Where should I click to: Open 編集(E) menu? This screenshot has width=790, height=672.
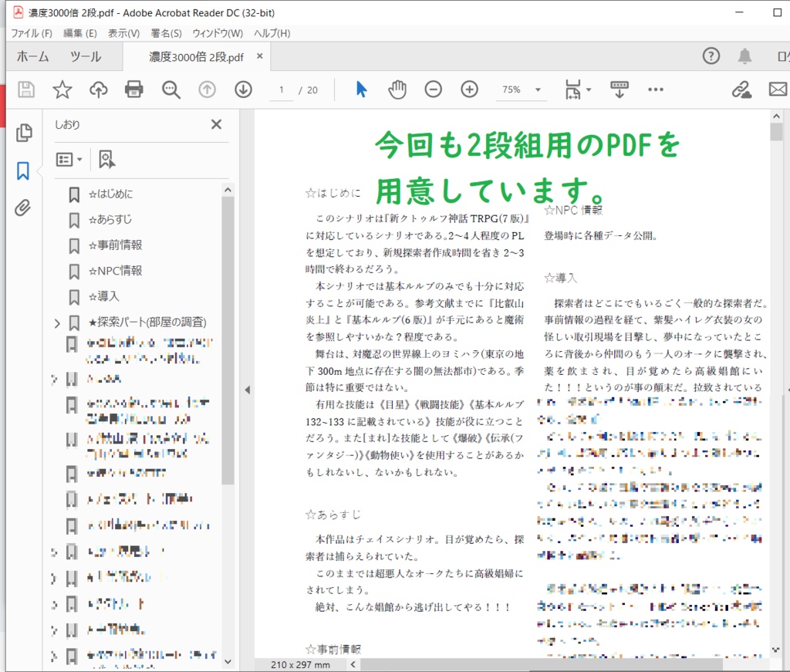(79, 33)
